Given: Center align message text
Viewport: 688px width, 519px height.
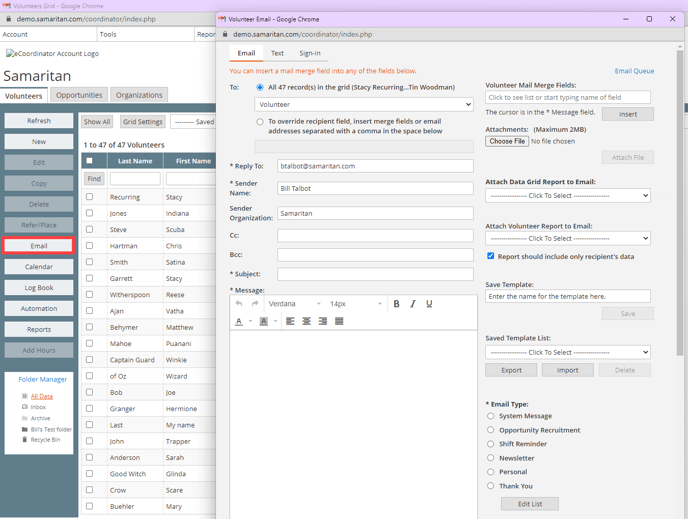Looking at the screenshot, I should 306,321.
